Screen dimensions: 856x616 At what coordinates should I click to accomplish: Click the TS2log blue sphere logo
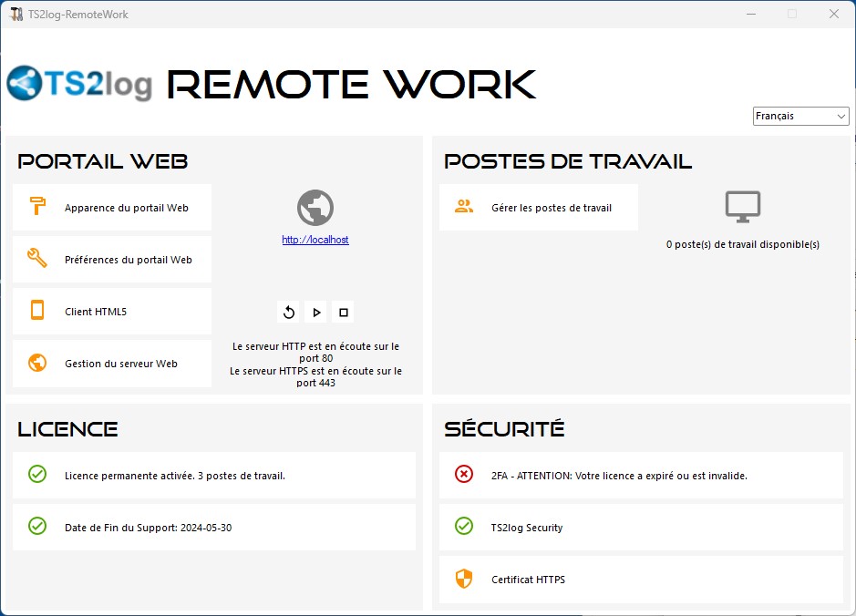[25, 84]
